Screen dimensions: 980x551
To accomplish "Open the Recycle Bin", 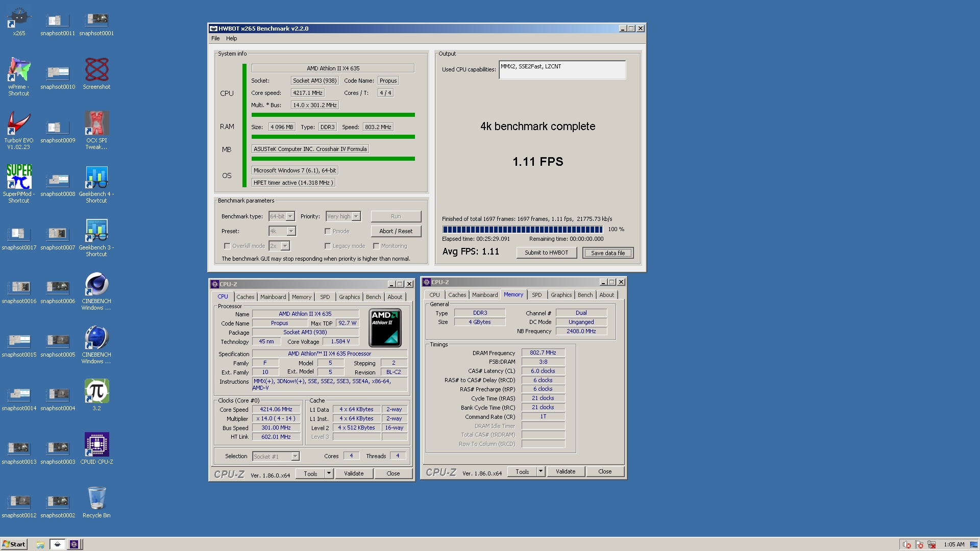I will (x=96, y=501).
